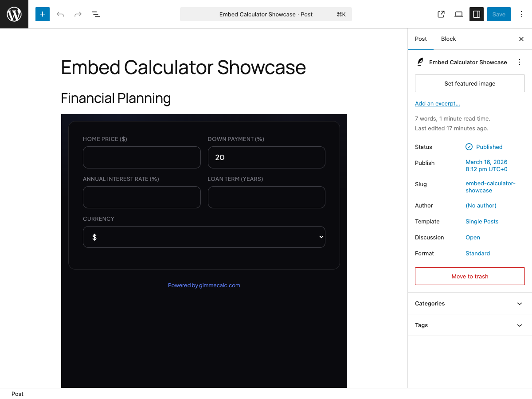
Task: Open the post actions kebab beside Embed Calculator Showcase
Action: pyautogui.click(x=519, y=62)
